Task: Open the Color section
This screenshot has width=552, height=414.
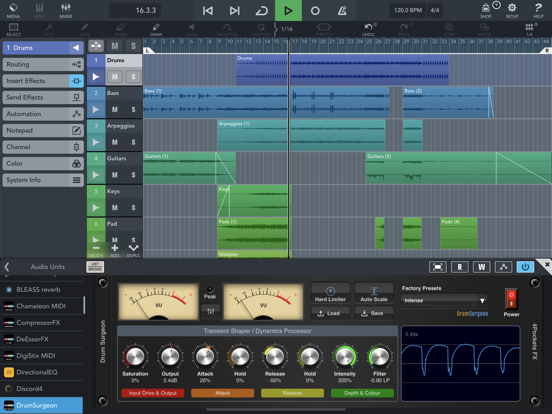Action: coord(43,163)
